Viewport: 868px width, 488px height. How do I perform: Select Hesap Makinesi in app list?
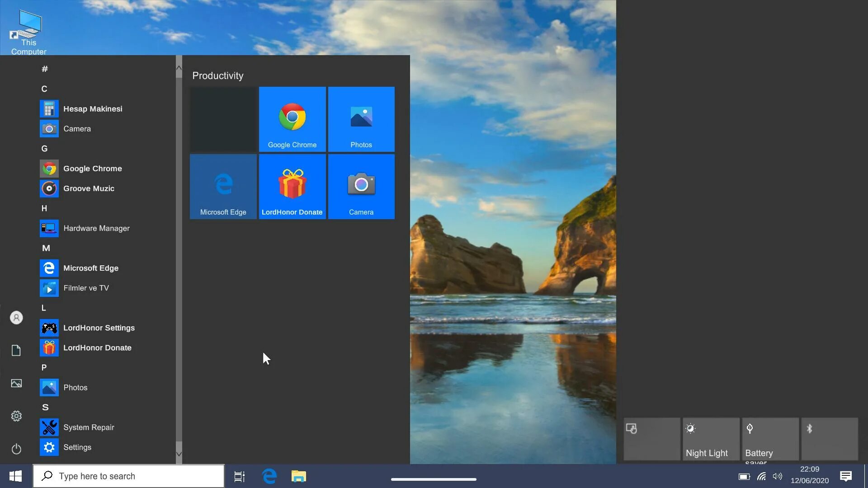click(92, 109)
